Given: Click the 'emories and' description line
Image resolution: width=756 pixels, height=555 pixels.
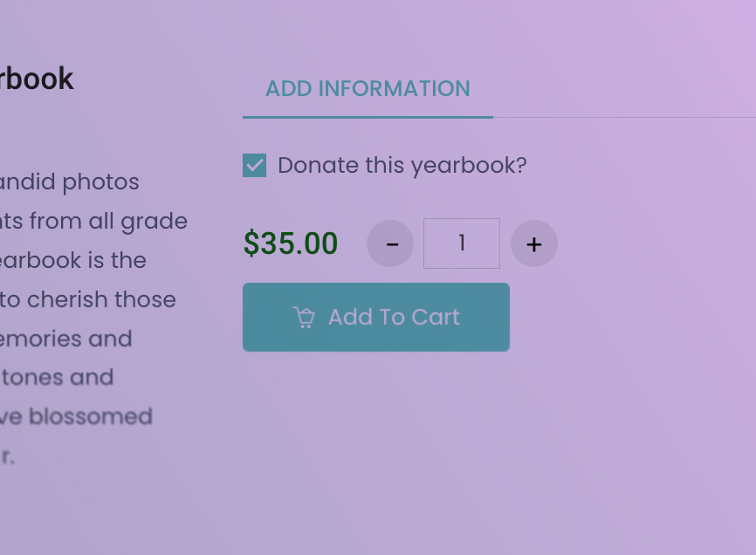Looking at the screenshot, I should coord(66,339).
